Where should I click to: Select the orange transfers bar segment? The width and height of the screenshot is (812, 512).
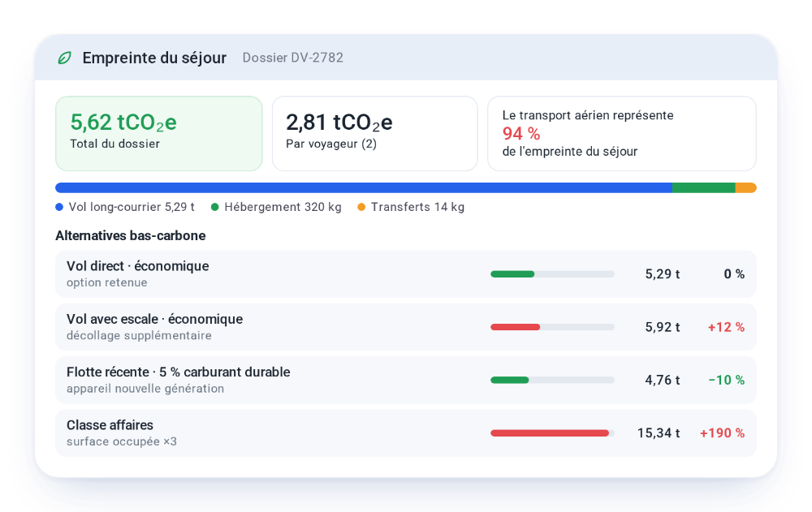tap(745, 187)
